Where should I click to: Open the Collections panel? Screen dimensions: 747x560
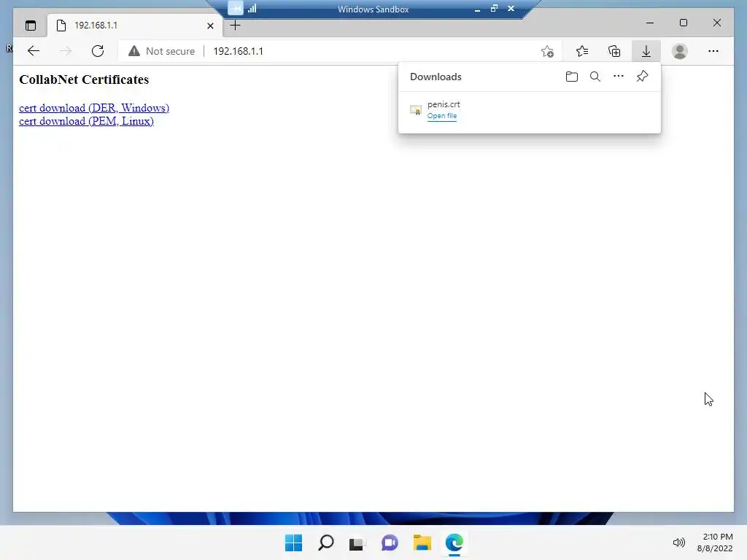(614, 51)
